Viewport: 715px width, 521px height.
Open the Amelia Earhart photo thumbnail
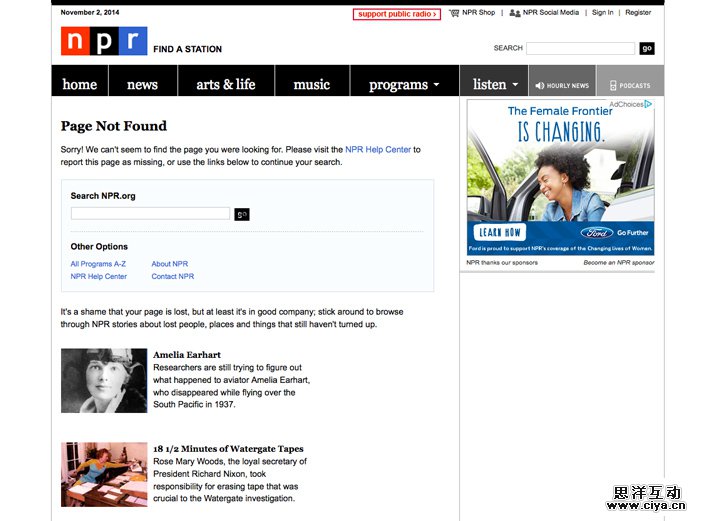(104, 380)
